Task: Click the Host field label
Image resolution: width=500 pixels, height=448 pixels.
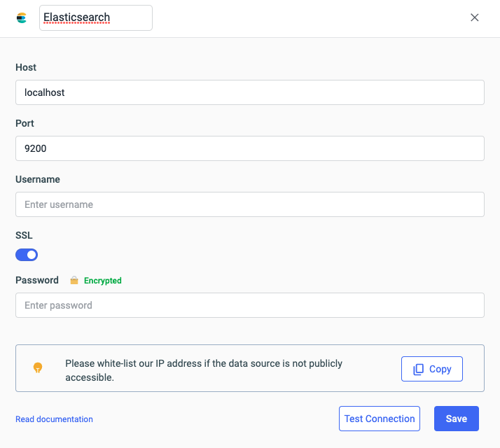Action: click(x=26, y=67)
